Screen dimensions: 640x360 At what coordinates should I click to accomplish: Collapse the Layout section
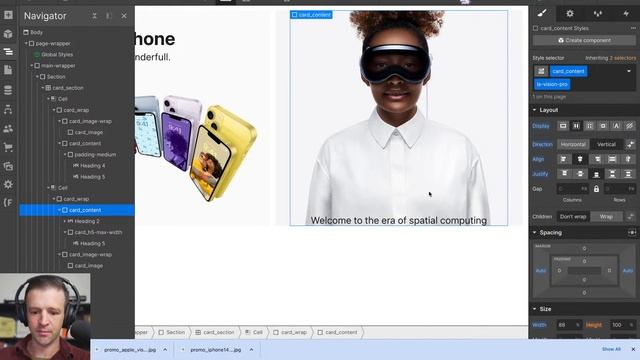point(534,110)
